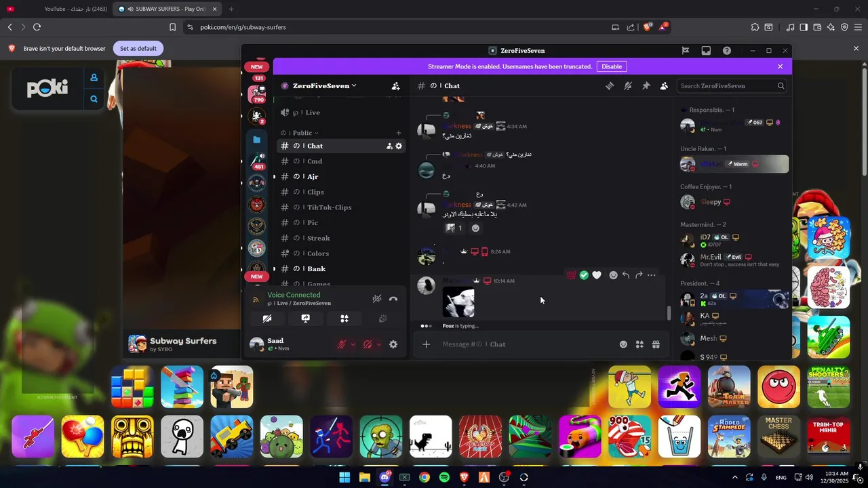Open browser extensions puzzle icon
This screenshot has height=488, width=868.
tap(755, 27)
